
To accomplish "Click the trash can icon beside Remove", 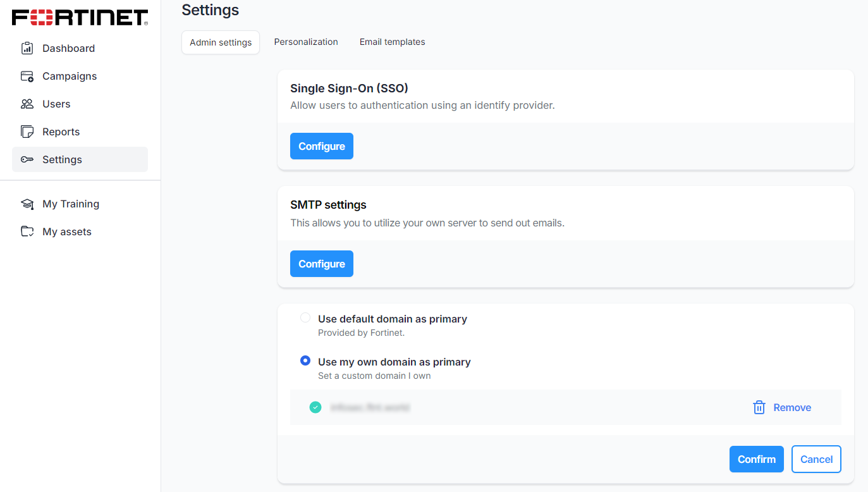I will click(759, 407).
